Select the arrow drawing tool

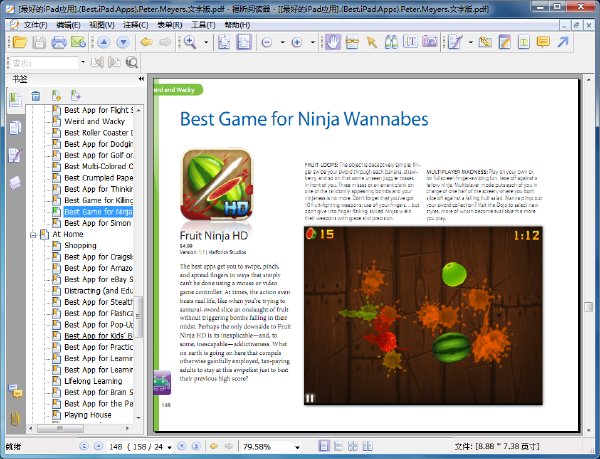[563, 42]
